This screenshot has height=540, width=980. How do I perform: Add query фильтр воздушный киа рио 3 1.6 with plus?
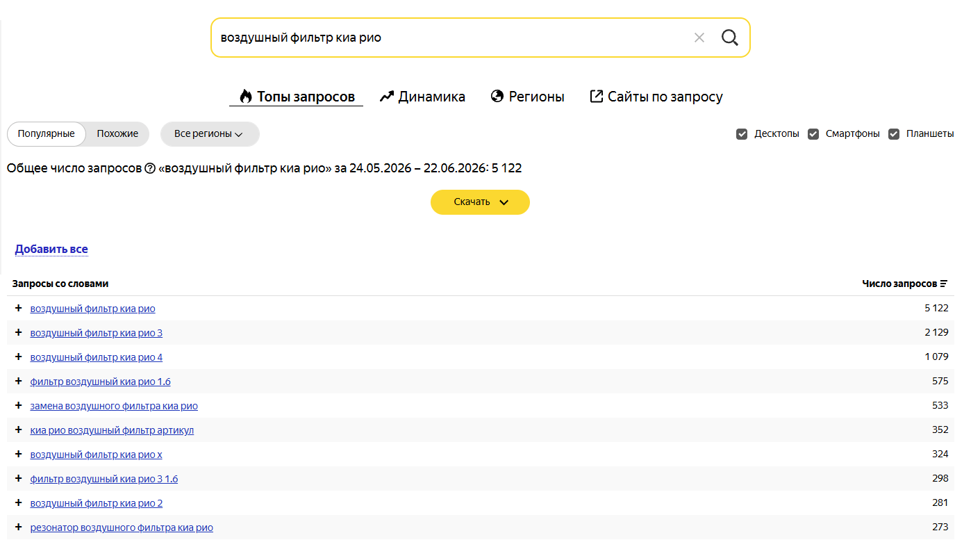(19, 478)
